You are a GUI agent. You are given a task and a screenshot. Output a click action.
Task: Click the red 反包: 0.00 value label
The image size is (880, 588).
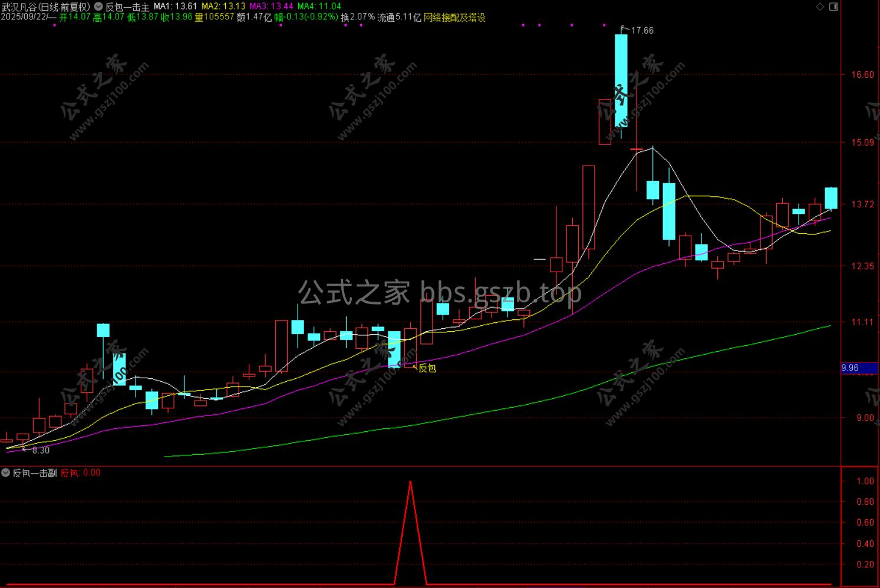click(x=81, y=473)
